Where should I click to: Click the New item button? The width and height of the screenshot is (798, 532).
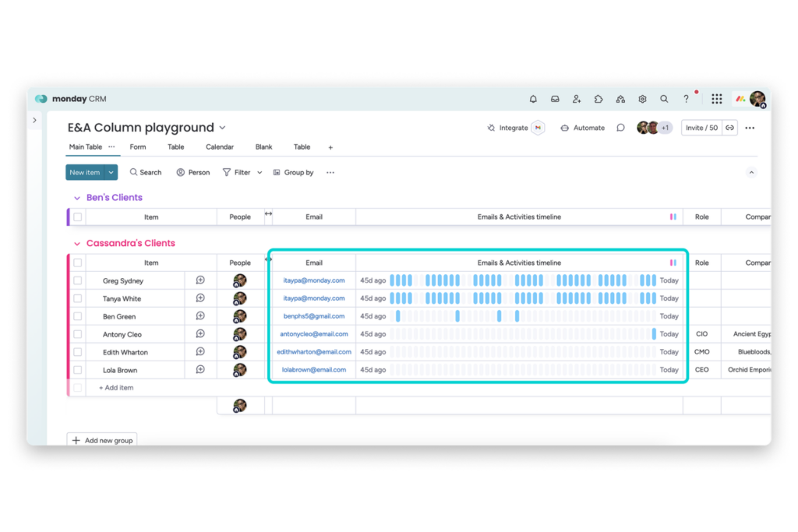85,172
